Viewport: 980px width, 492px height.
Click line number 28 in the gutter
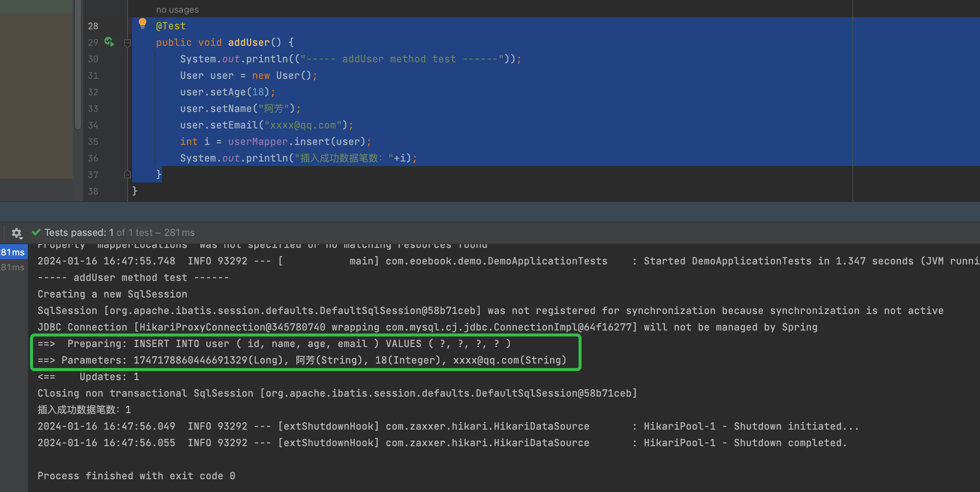93,26
